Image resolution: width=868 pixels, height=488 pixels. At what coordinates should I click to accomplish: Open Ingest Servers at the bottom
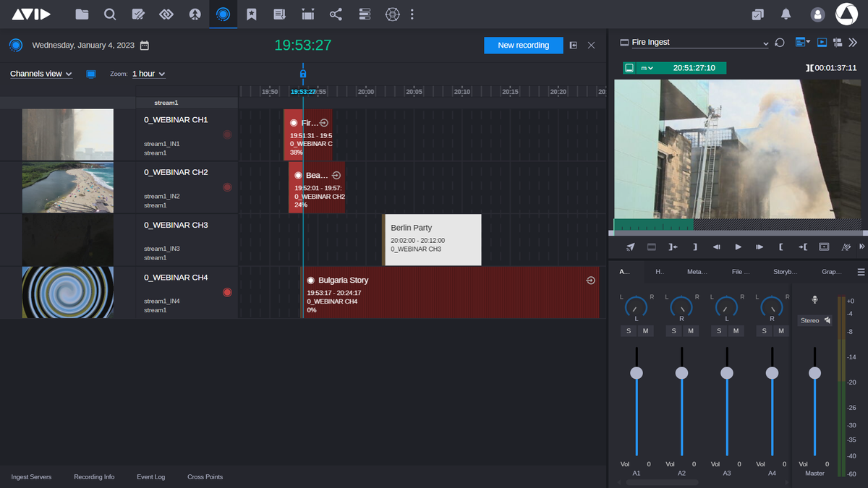31,476
